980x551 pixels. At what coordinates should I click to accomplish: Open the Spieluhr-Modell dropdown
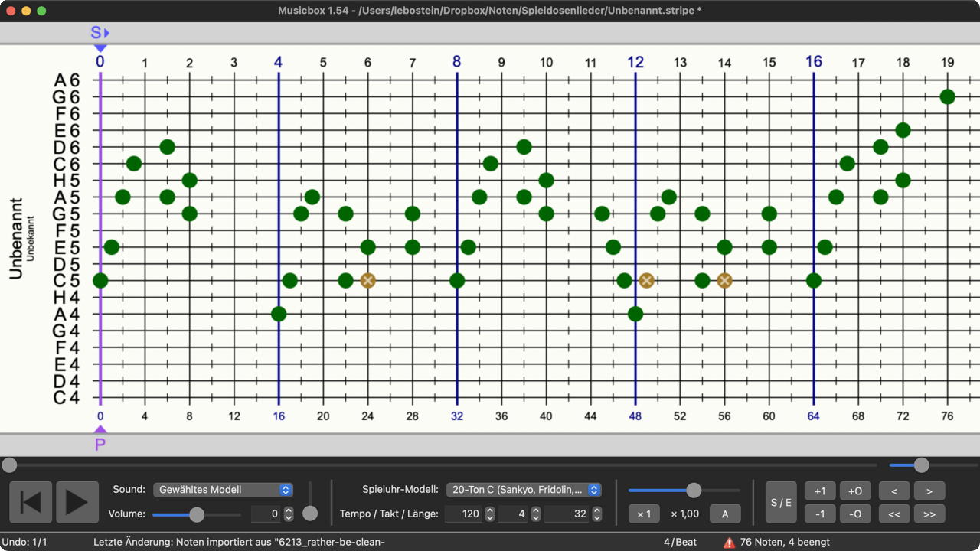pos(524,490)
